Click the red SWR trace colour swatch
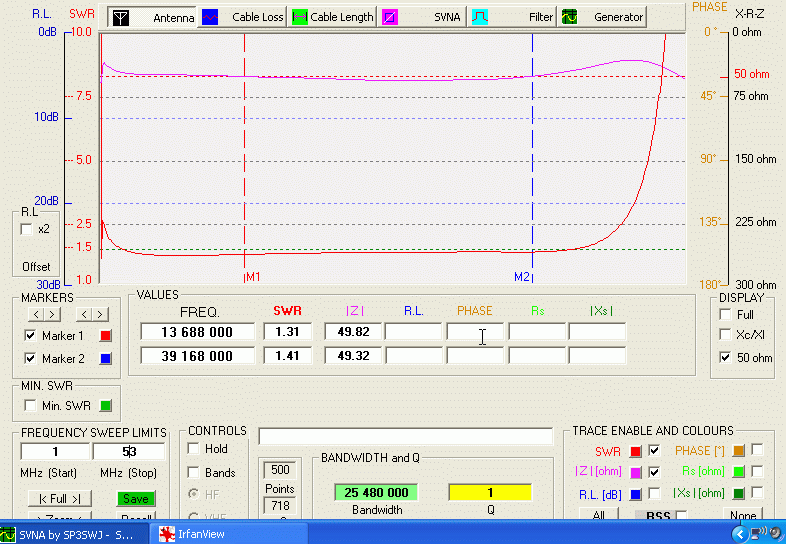Viewport: 786px width, 544px height. tap(635, 451)
